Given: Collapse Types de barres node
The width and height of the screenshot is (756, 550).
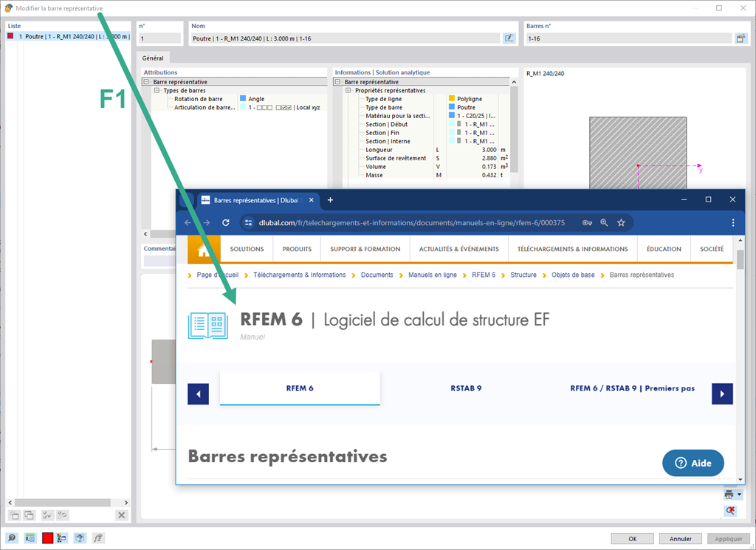Looking at the screenshot, I should [x=157, y=90].
